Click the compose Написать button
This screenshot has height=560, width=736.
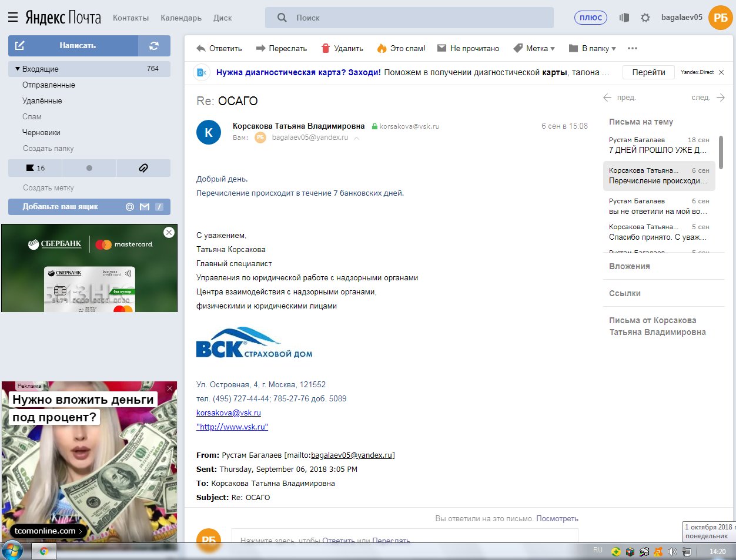click(73, 46)
